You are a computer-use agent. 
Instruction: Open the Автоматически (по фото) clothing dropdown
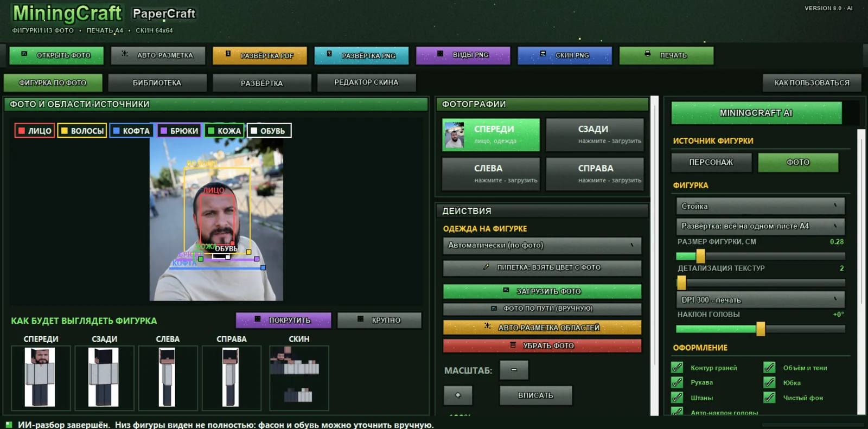(x=542, y=245)
